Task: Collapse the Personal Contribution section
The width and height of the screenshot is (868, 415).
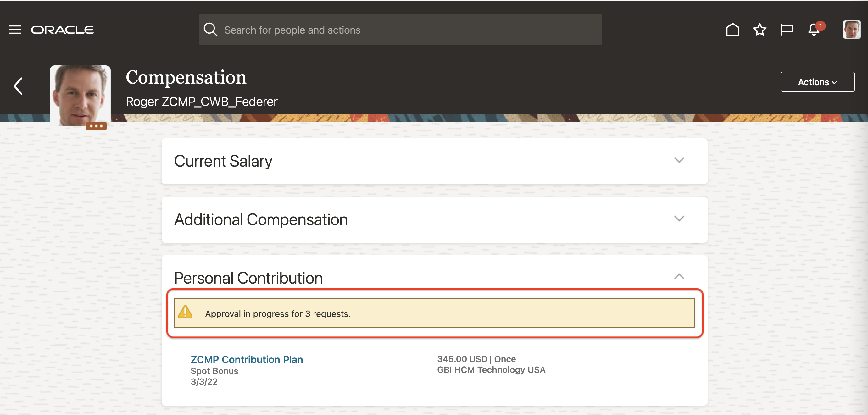Action: click(679, 277)
